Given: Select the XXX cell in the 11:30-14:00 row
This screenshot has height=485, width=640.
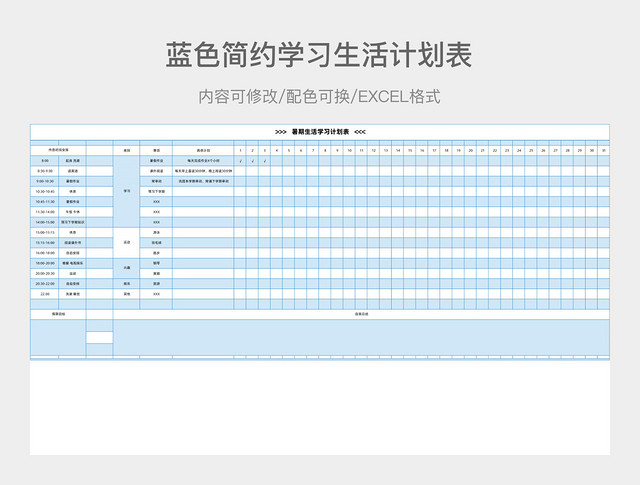Looking at the screenshot, I should pyautogui.click(x=156, y=212).
